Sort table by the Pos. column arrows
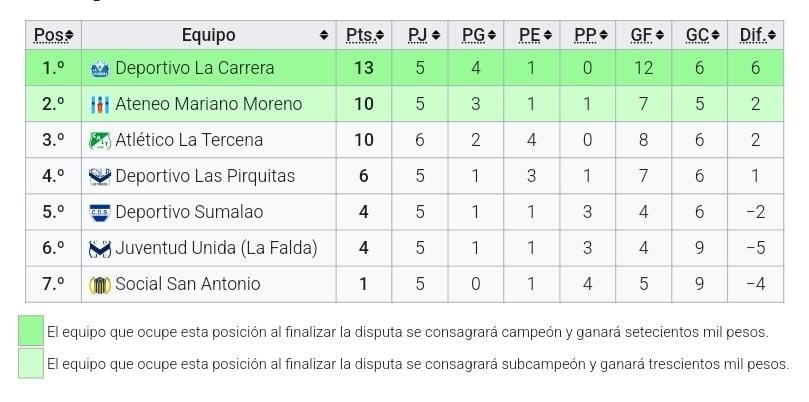 tap(68, 36)
